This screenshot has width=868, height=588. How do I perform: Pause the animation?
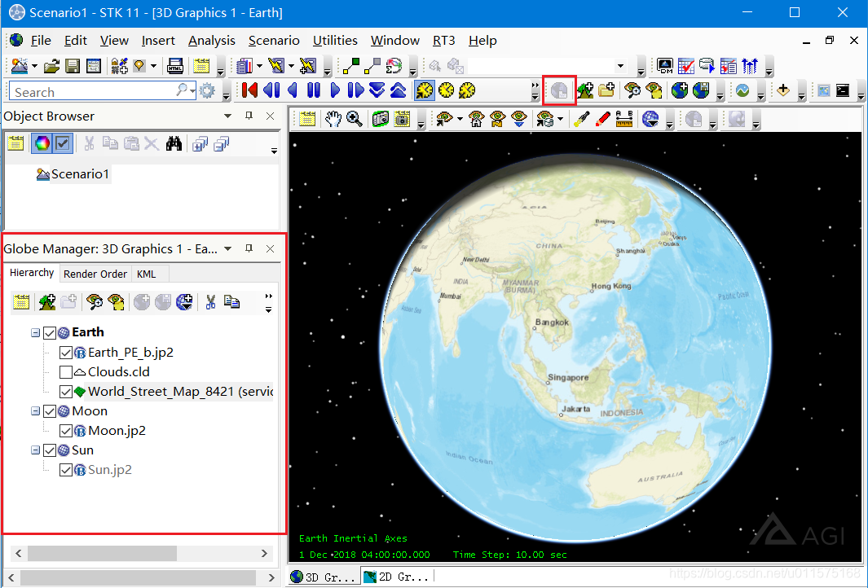(313, 90)
